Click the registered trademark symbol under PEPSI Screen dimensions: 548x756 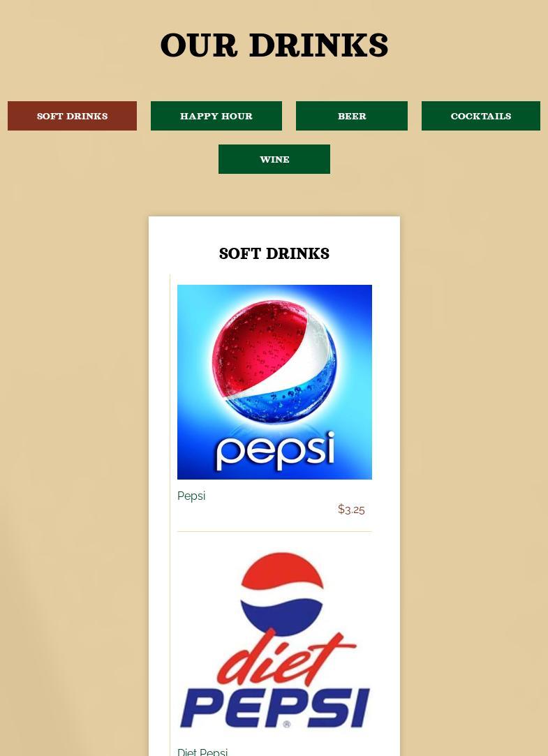[x=287, y=724]
